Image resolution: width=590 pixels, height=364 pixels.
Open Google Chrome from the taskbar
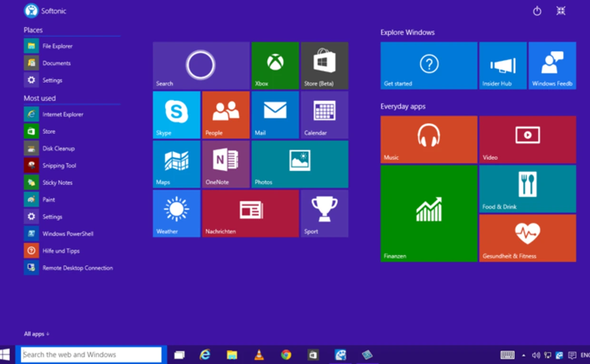285,354
